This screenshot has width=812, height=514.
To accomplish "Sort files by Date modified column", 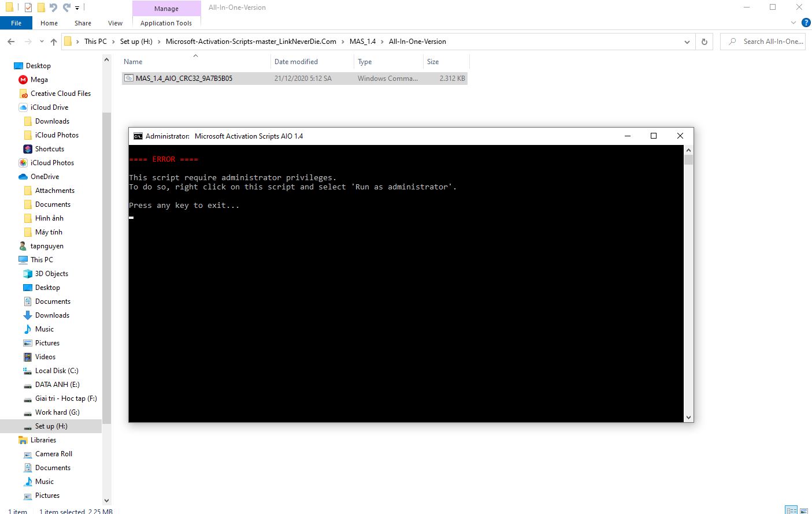I will point(296,62).
